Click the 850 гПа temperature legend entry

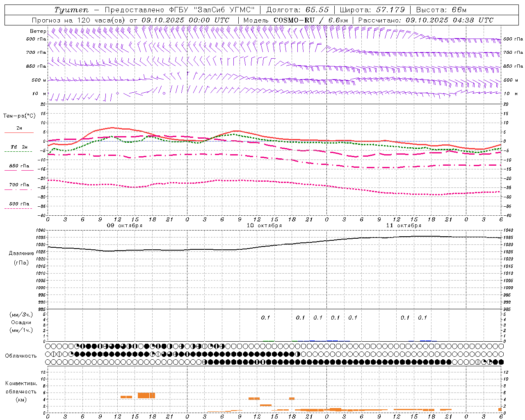point(19,168)
